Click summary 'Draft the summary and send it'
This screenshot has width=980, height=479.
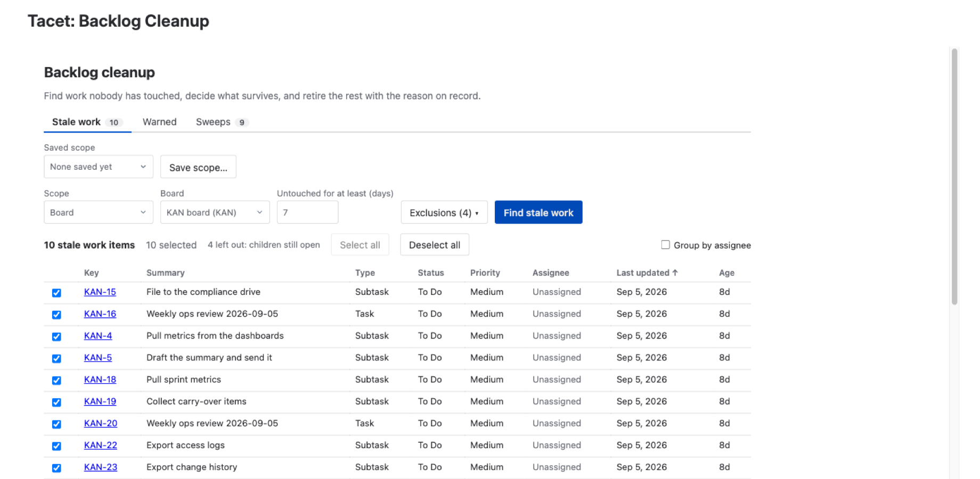pos(209,358)
